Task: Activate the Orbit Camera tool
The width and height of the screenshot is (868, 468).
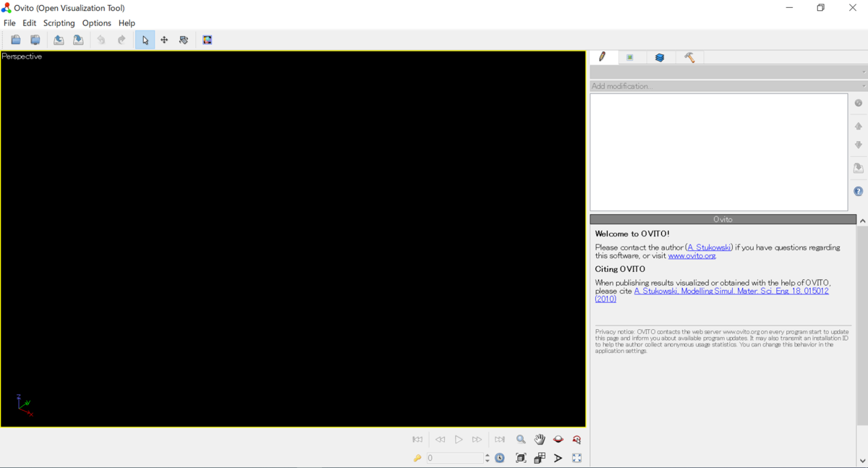Action: (x=558, y=439)
